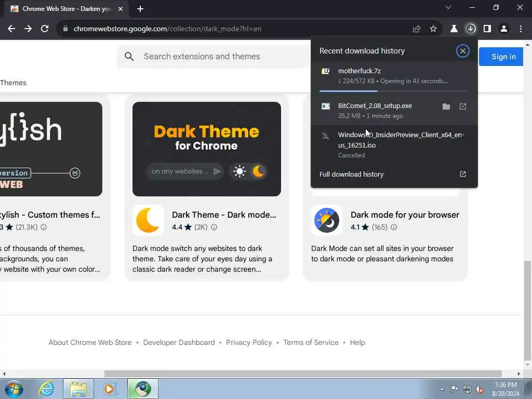Open the Help footer link
Screen dimensions: 532x399
pos(357,342)
